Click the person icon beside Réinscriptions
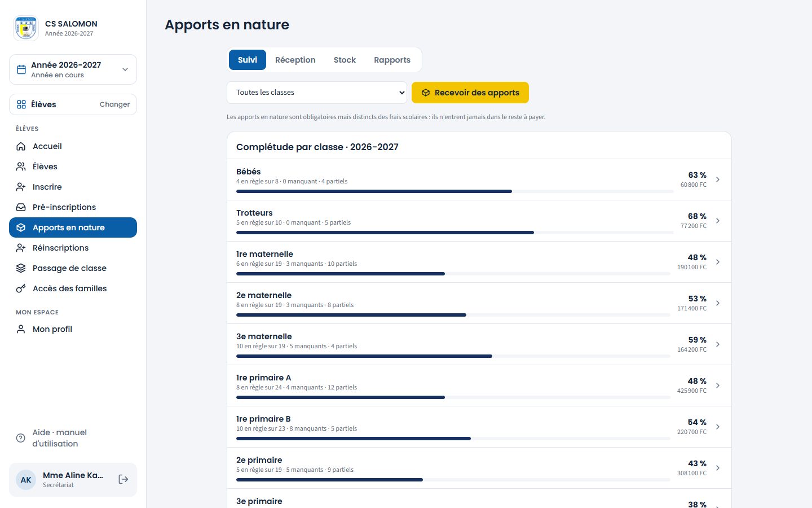 (21, 248)
